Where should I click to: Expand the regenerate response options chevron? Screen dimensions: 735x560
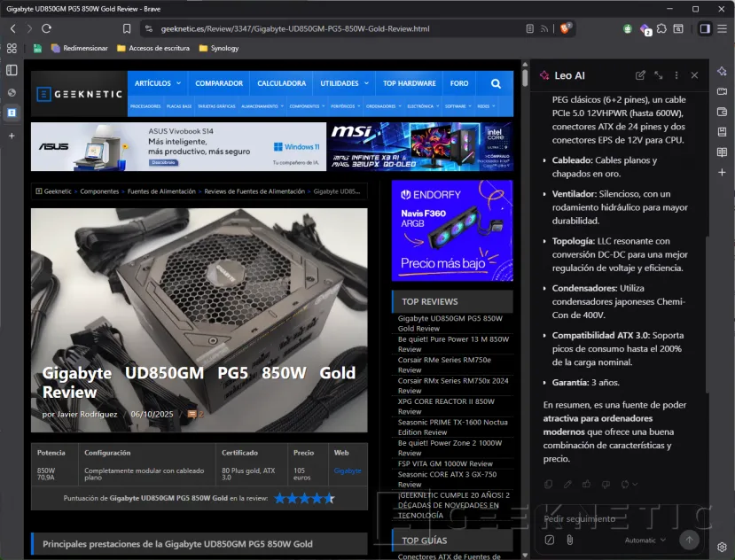pyautogui.click(x=635, y=485)
